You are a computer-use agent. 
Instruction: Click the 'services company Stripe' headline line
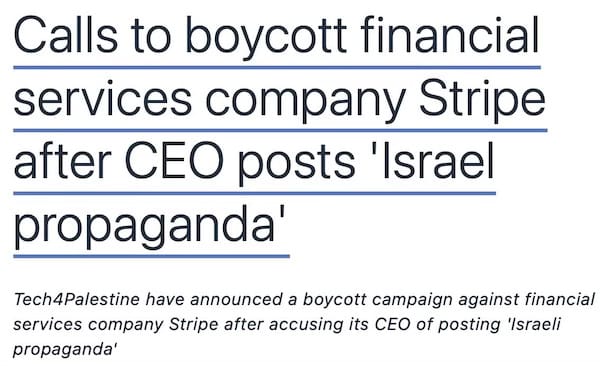click(x=279, y=99)
